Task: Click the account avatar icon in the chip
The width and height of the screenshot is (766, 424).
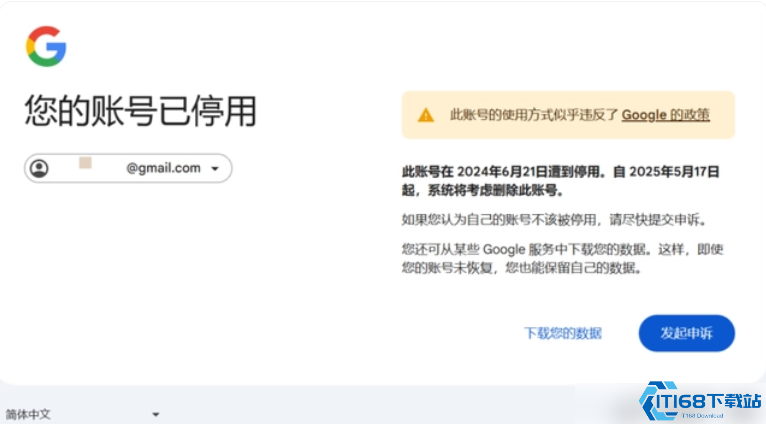Action: 39,169
